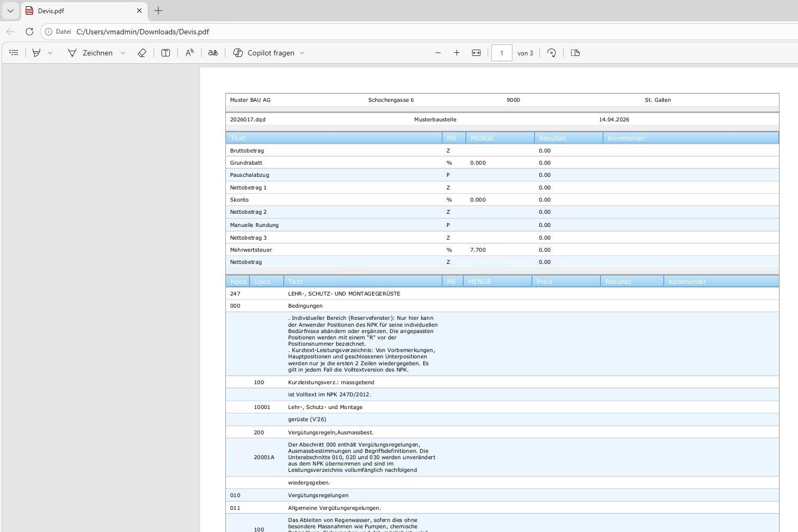
Task: Start read aloud for the document
Action: click(189, 53)
